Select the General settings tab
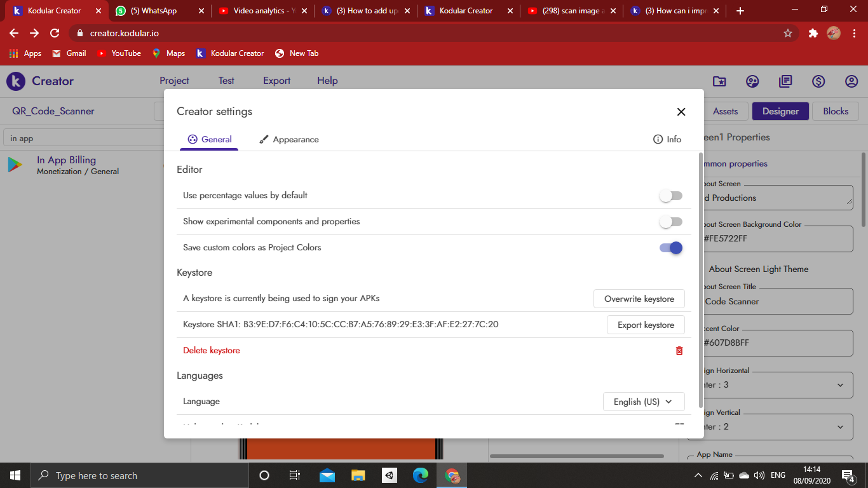Viewport: 868px width, 488px height. [209, 139]
